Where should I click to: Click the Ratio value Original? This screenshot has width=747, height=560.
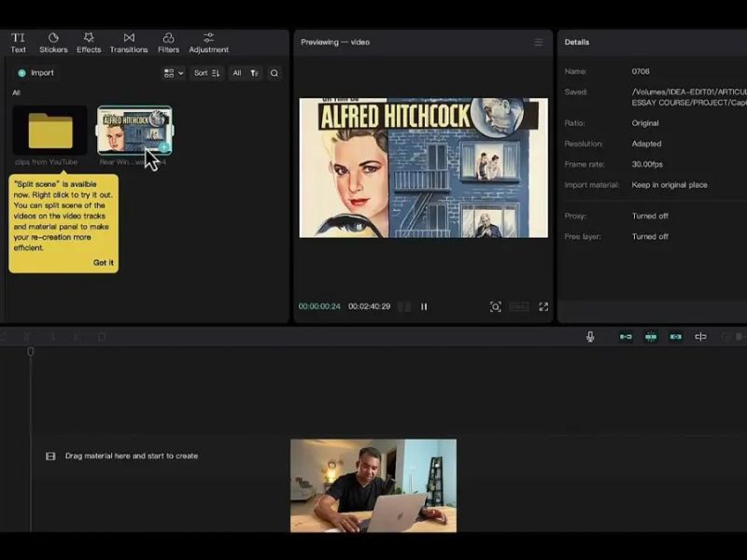click(x=645, y=123)
